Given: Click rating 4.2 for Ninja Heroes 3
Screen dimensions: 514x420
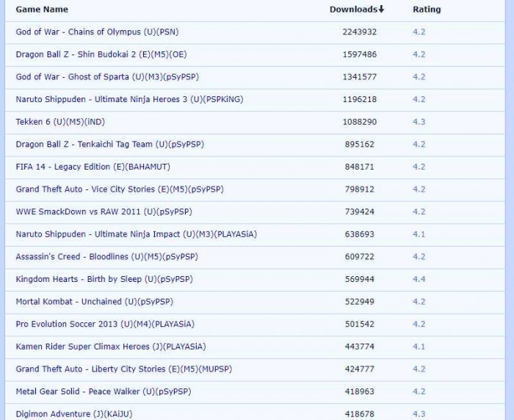Looking at the screenshot, I should coord(419,99).
